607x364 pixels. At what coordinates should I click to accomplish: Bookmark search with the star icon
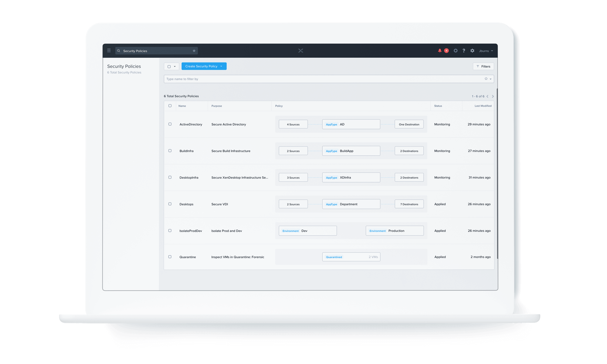click(194, 51)
